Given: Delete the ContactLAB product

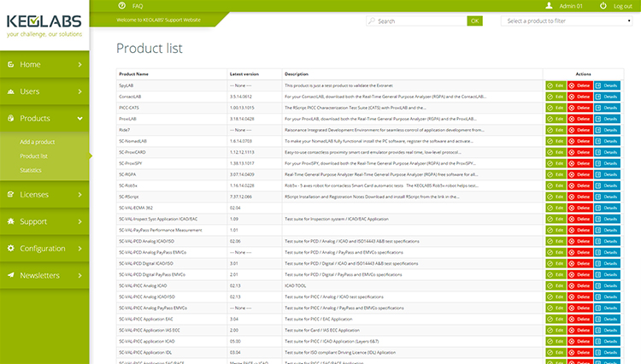Looking at the screenshot, I should coord(579,97).
